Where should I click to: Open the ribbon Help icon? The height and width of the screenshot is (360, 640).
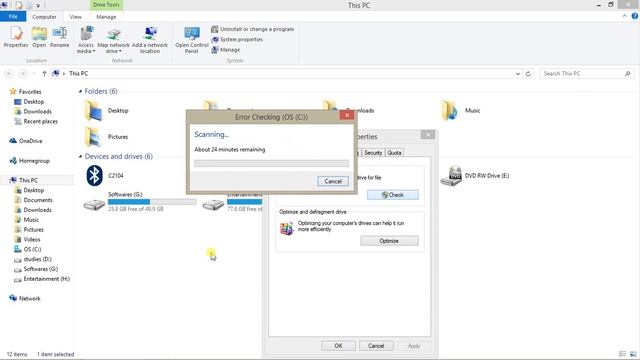pos(635,16)
